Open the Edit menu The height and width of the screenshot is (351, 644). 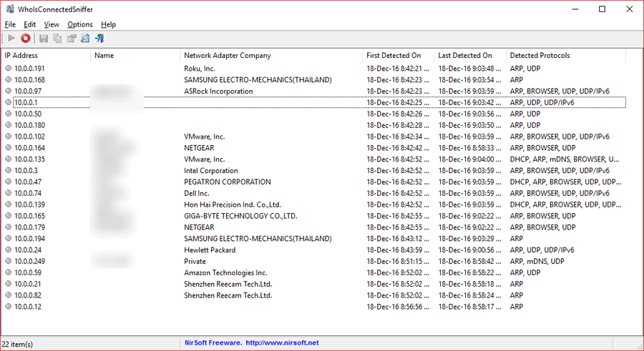(x=29, y=24)
